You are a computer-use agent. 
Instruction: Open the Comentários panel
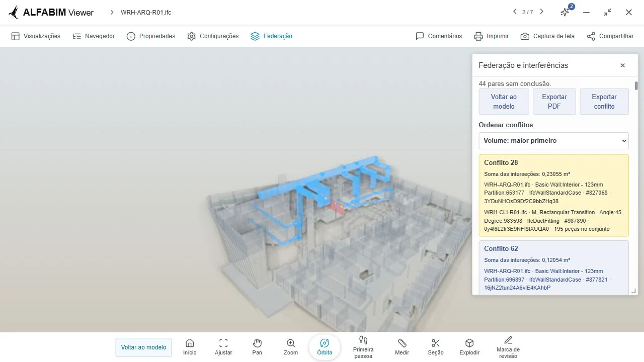439,36
